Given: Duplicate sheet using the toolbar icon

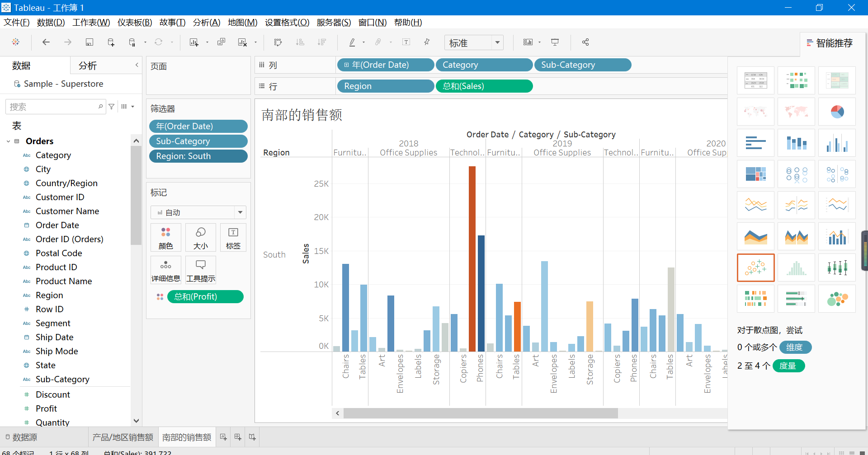Looking at the screenshot, I should tap(221, 42).
